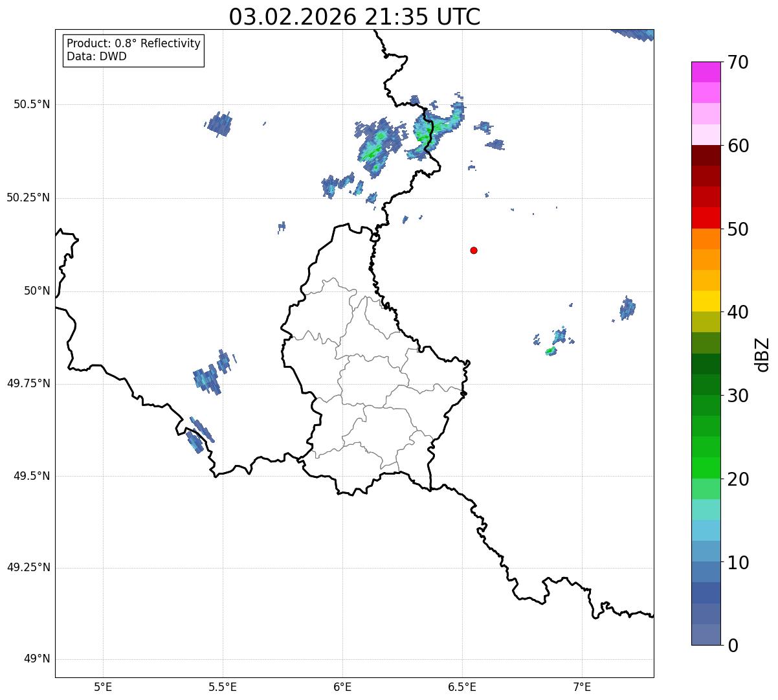Click the bright red 50 dBZ swatch
This screenshot has height=700, width=778.
tap(706, 218)
